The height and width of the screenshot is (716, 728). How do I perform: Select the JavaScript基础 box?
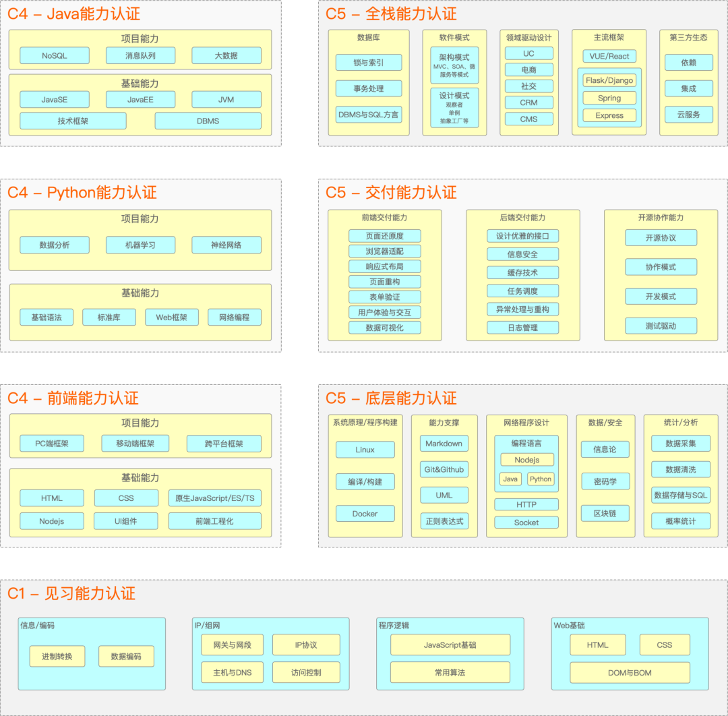(x=450, y=645)
